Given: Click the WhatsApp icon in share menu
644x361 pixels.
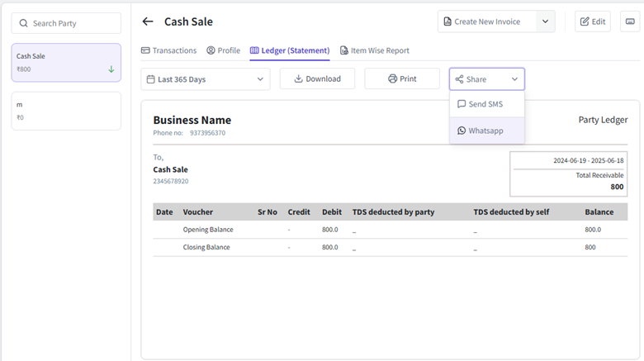Looking at the screenshot, I should pos(462,131).
